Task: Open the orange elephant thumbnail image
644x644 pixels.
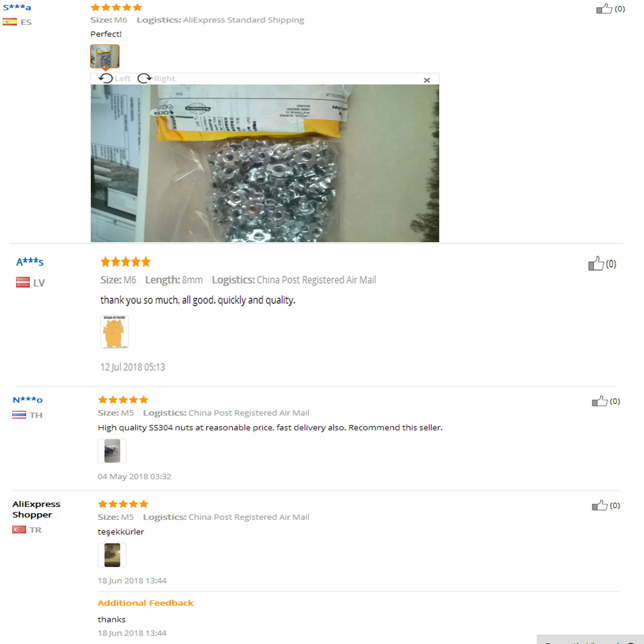Action: (x=114, y=332)
